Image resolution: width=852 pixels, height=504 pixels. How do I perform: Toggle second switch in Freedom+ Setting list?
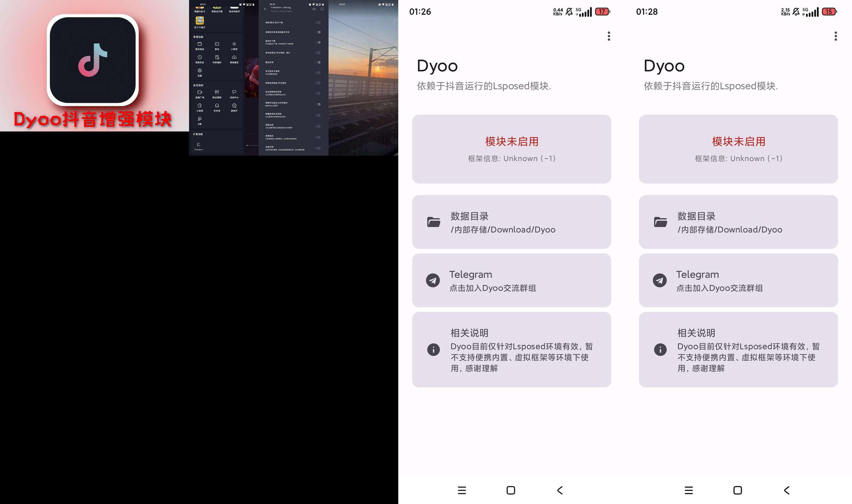coord(318,32)
